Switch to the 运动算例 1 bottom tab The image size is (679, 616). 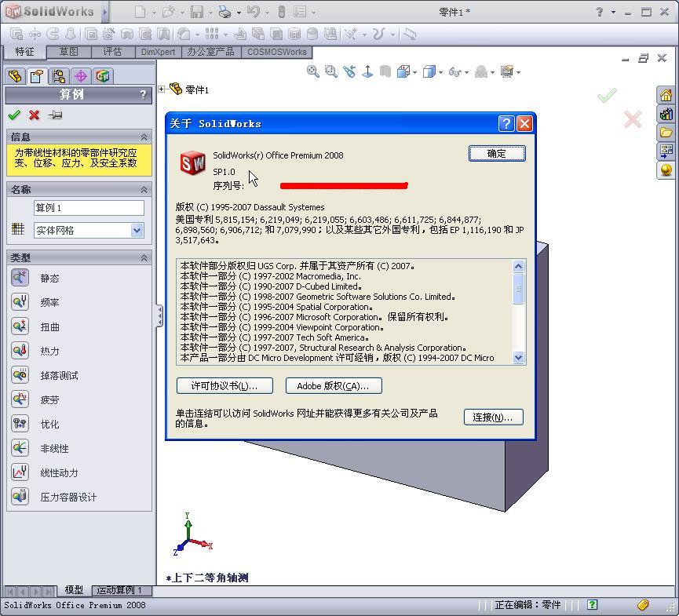tap(120, 590)
